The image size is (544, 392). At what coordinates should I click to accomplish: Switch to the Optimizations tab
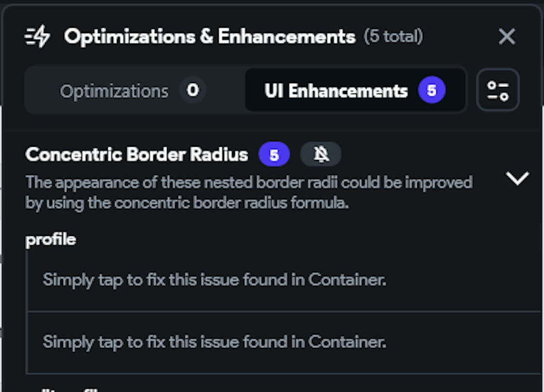click(x=114, y=91)
